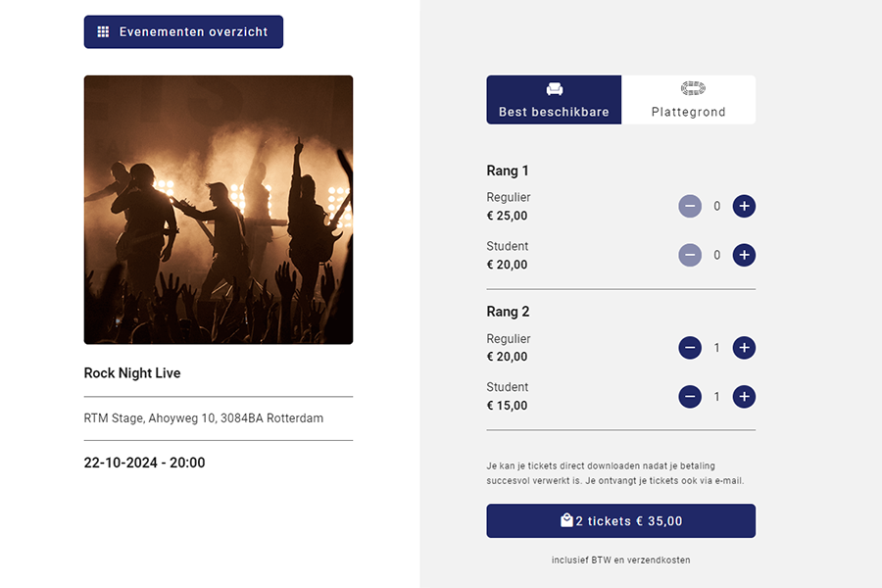The image size is (882, 588).
Task: Click the shopping bag icon on checkout button
Action: (x=566, y=520)
